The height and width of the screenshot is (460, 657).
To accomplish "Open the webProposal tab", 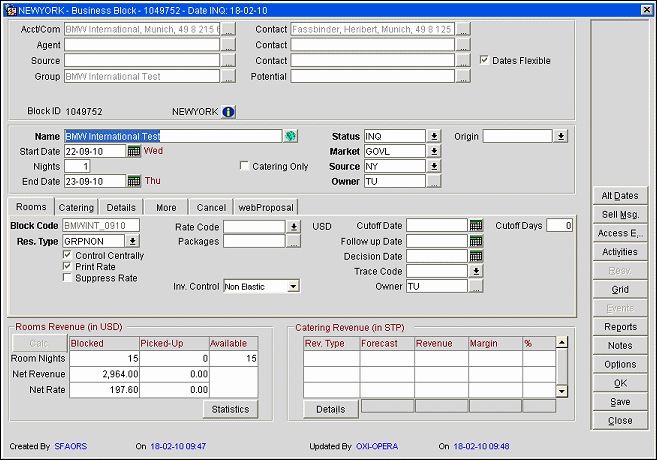I will pos(265,207).
